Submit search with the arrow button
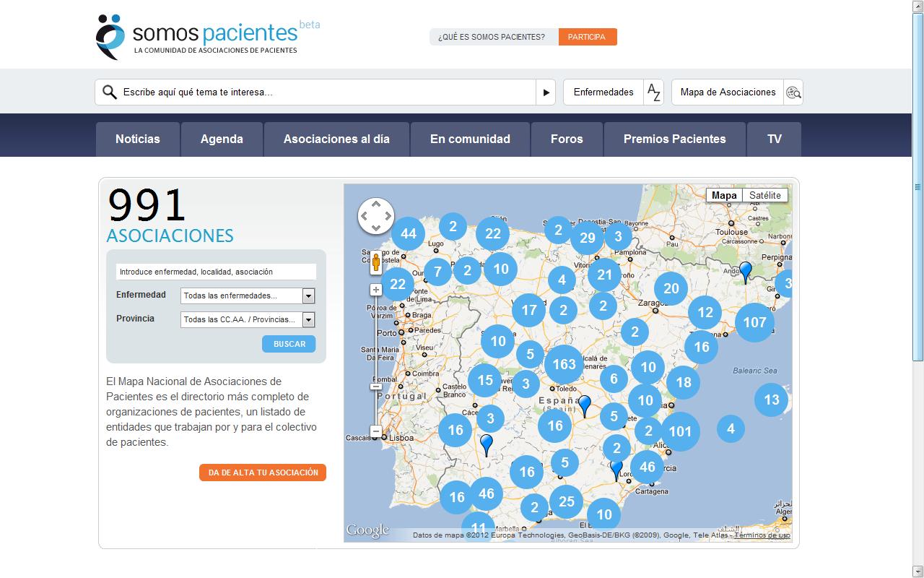 pyautogui.click(x=546, y=92)
